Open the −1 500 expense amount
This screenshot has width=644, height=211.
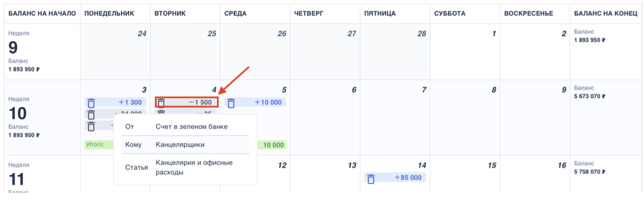click(200, 102)
